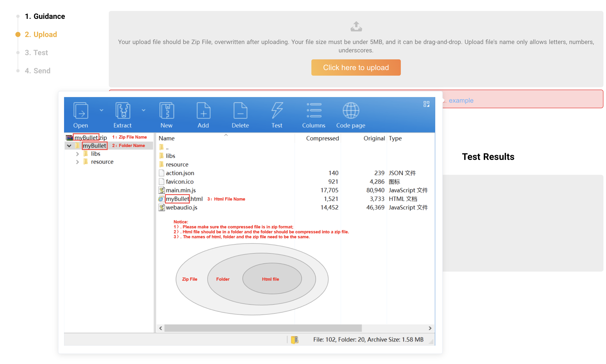
Task: Open the example link
Action: tap(461, 101)
